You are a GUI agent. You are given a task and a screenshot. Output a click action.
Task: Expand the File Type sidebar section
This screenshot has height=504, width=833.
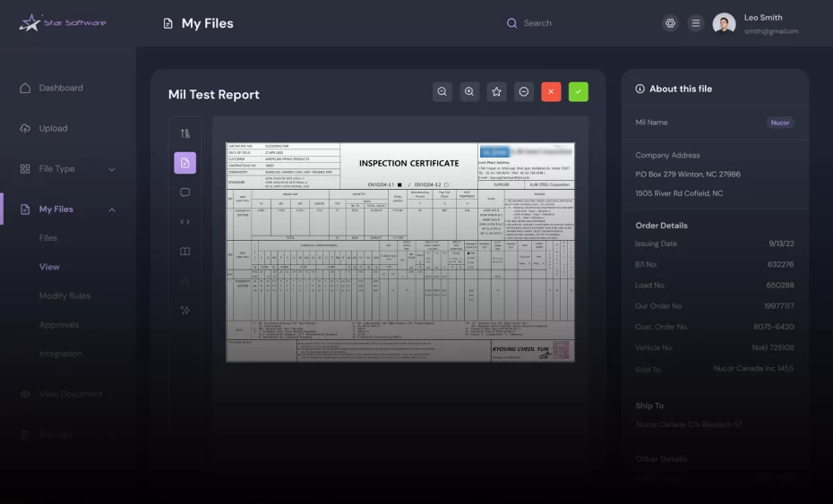point(112,169)
